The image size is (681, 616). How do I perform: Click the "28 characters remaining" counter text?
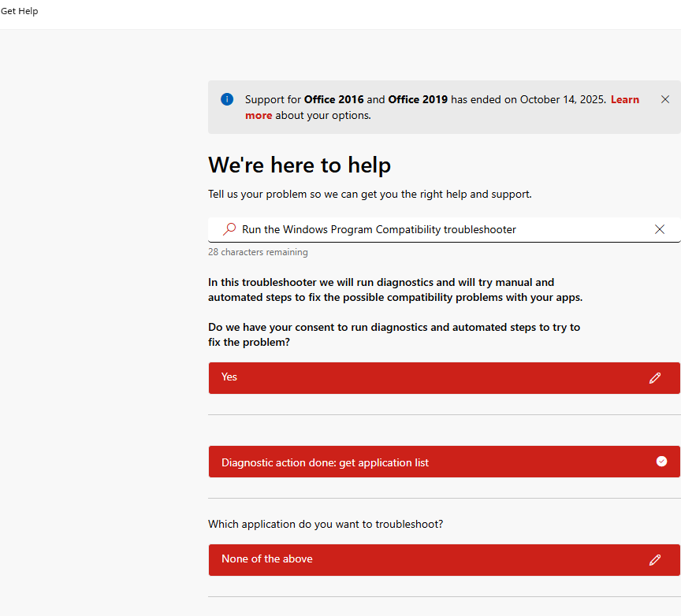coord(258,252)
